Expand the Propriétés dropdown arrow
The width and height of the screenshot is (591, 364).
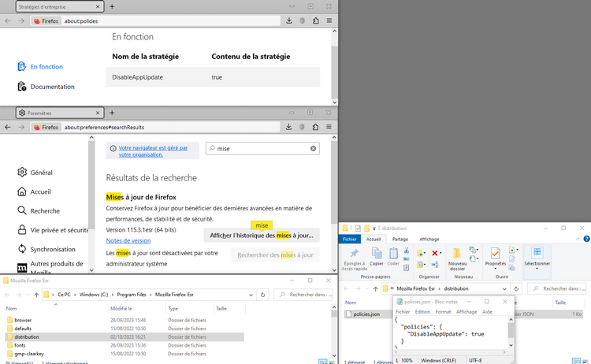[x=496, y=269]
